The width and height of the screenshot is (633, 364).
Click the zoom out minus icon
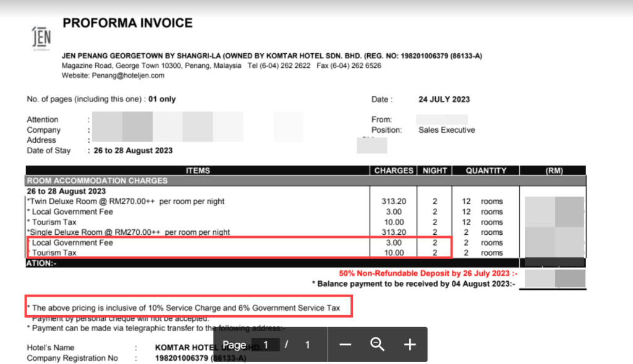(345, 345)
